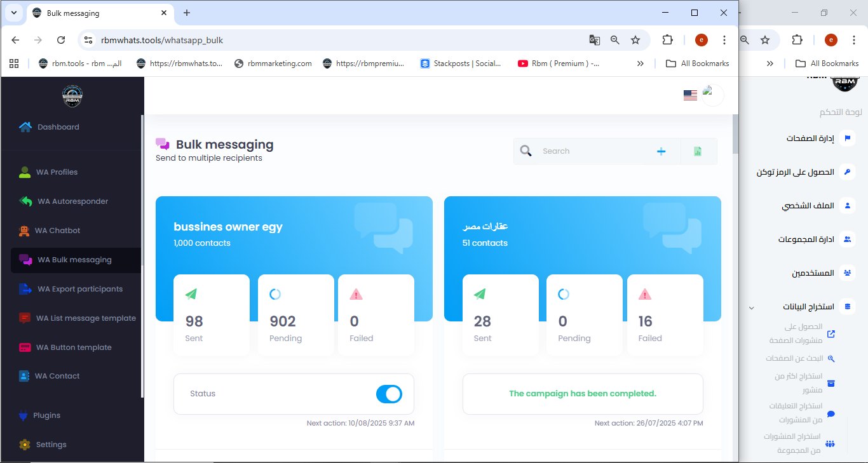The image size is (868, 463).
Task: Toggle Status switch for bussines owner egy
Action: [389, 394]
